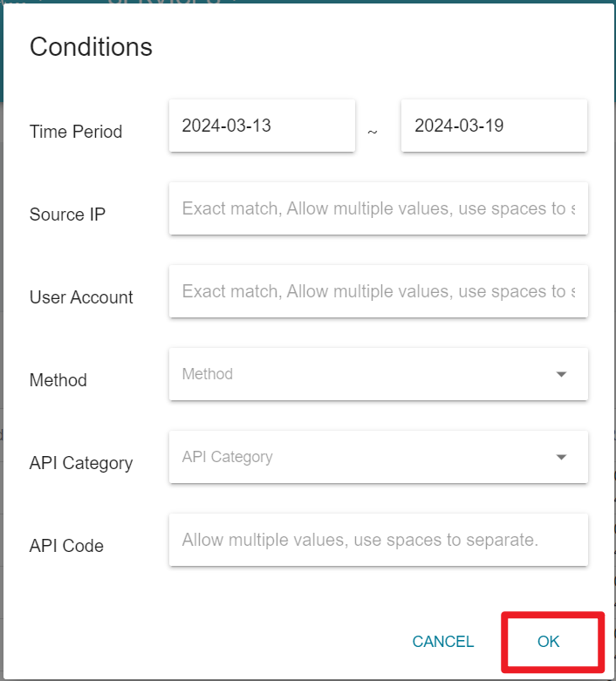The image size is (616, 681).
Task: Click the User Account label
Action: 81,297
